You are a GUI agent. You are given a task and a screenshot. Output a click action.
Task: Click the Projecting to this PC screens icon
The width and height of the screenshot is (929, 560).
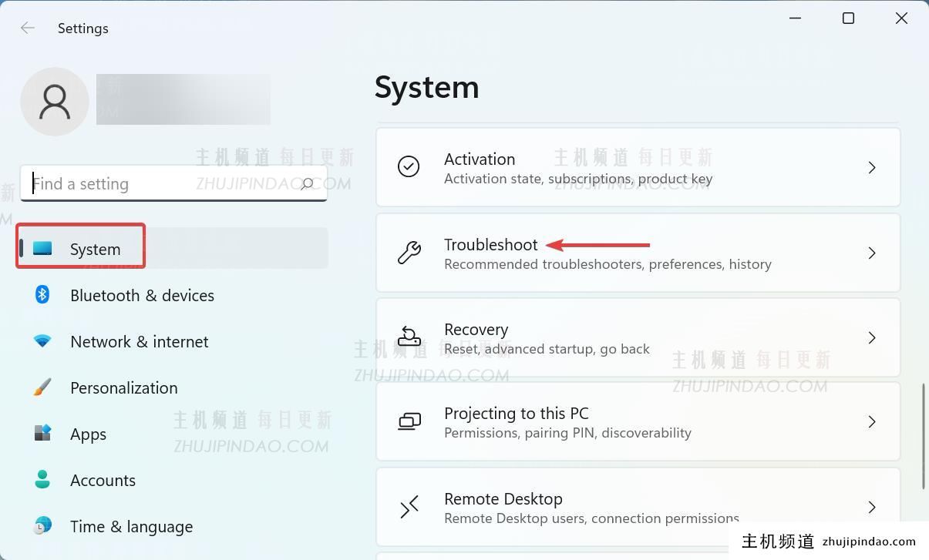(409, 421)
